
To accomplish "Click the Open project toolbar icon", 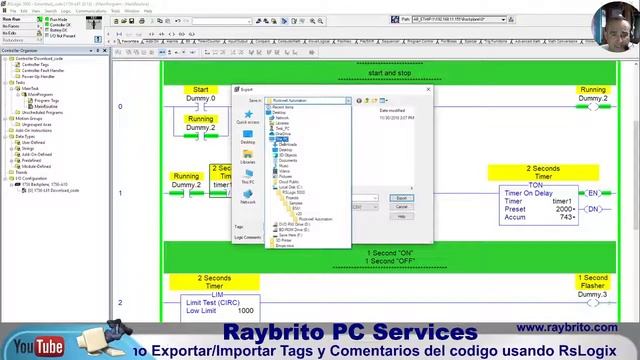I will click(x=124, y=21).
